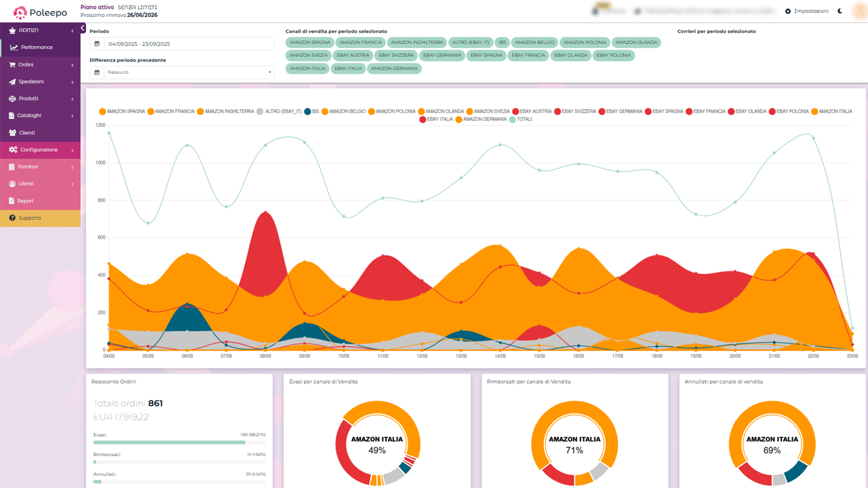
Task: Toggle the AMAZON FRANCIA channel chip
Action: pyautogui.click(x=361, y=42)
